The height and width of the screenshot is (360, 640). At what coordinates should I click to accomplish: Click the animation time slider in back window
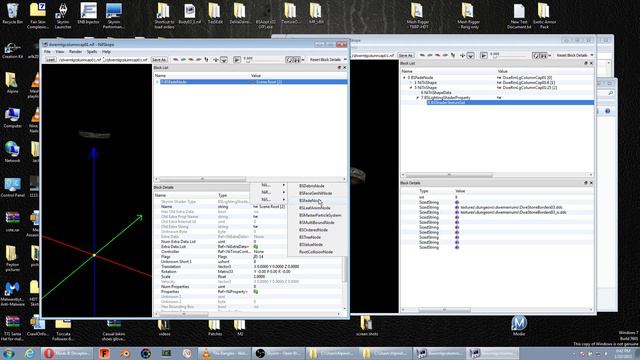pos(510,57)
